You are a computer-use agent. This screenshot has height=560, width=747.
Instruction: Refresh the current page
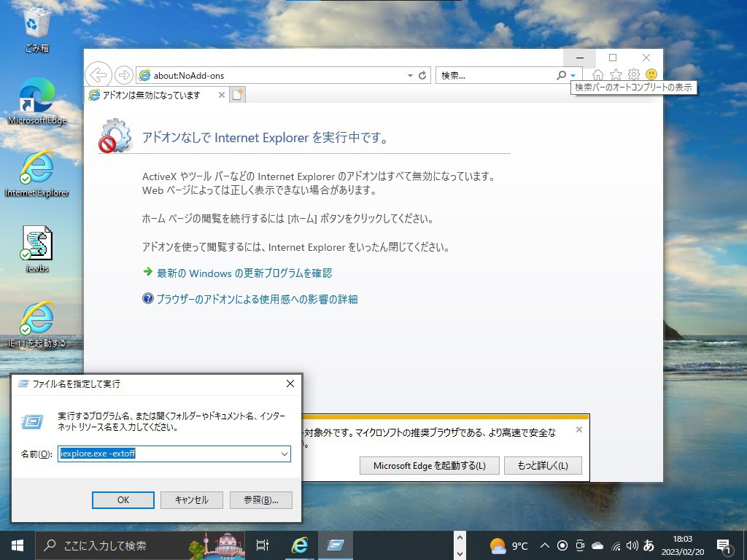pos(422,74)
